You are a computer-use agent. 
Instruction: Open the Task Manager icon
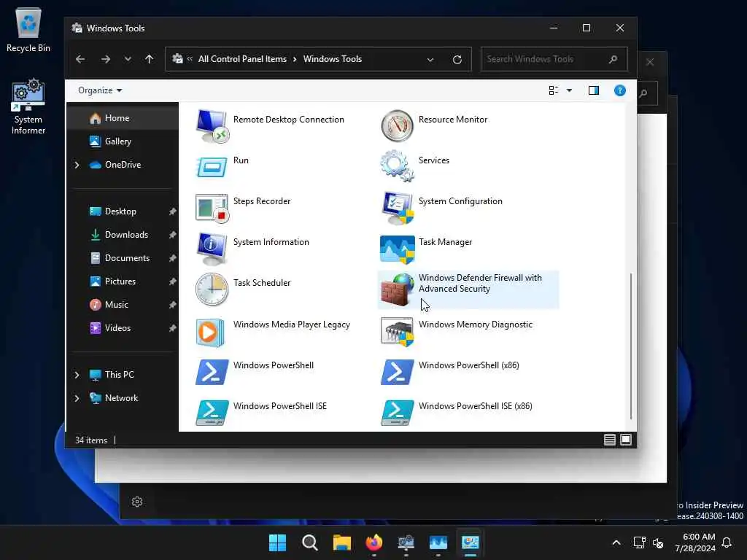coord(398,249)
